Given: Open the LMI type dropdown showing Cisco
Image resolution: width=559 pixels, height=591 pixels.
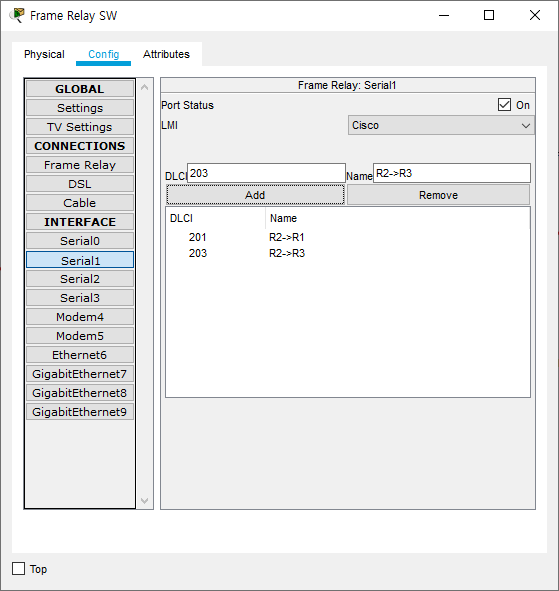Looking at the screenshot, I should point(441,125).
